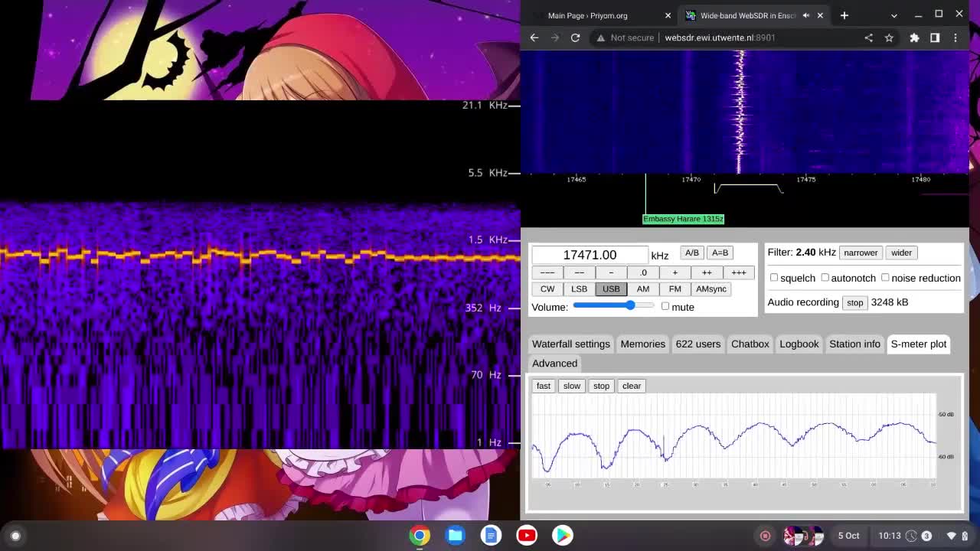Share this page icon in address bar
Viewport: 980px width, 551px height.
click(868, 37)
